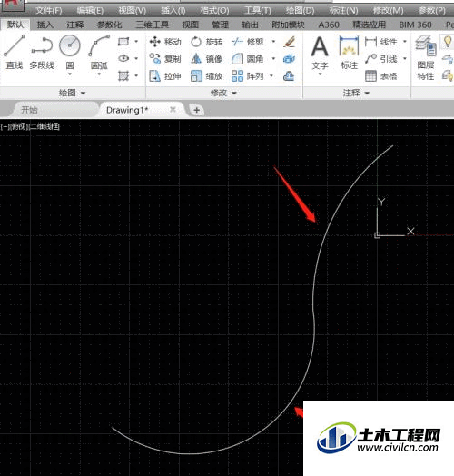Expand the Annotation (注释) panel
454x476 pixels.
[x=356, y=93]
